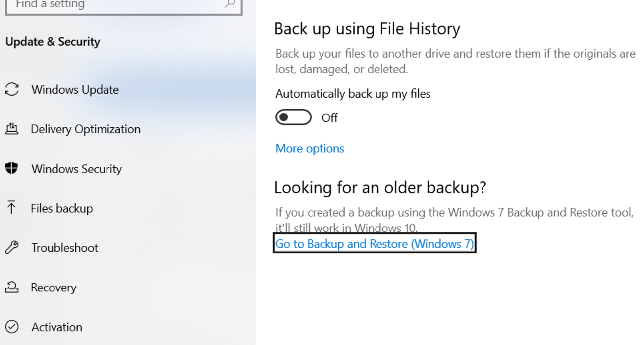Click the Troubleshoot wrench icon
644x345 pixels.
(x=12, y=247)
